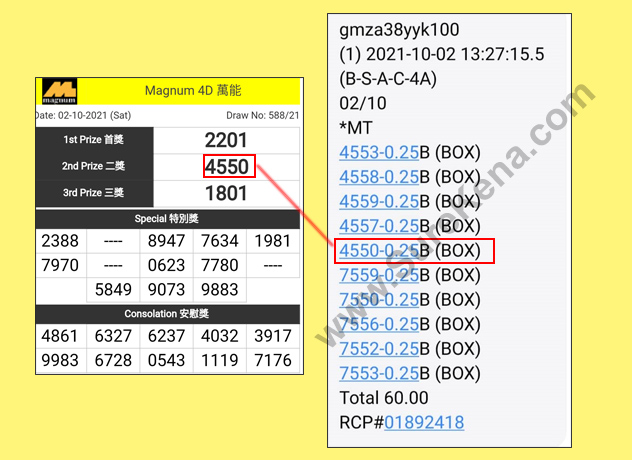Select the Magnum 4D 萬能 title
The image size is (632, 460).
[x=193, y=90]
